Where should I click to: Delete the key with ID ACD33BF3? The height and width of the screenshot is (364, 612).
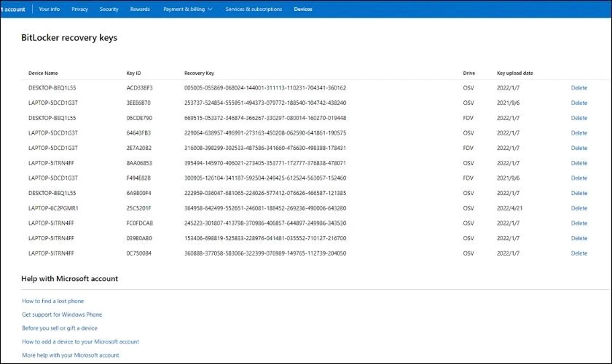(x=579, y=88)
